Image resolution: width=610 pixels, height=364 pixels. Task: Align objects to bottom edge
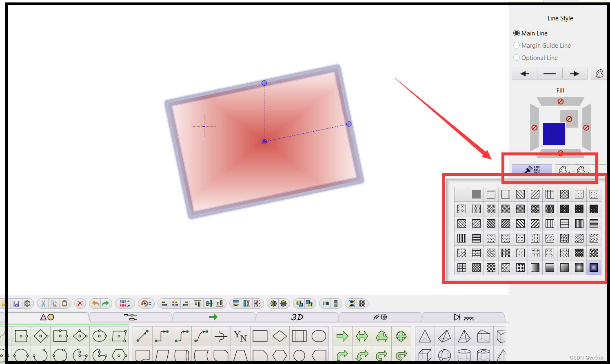point(220,304)
